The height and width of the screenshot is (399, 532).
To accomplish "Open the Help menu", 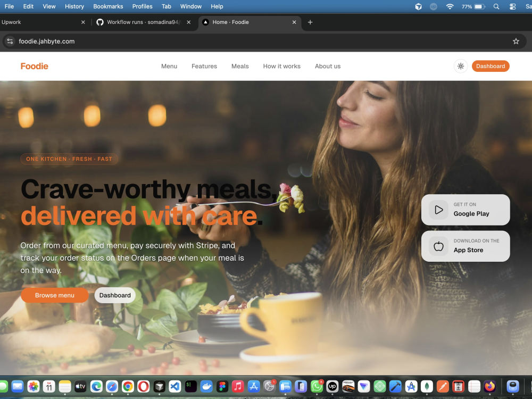I will click(x=217, y=6).
